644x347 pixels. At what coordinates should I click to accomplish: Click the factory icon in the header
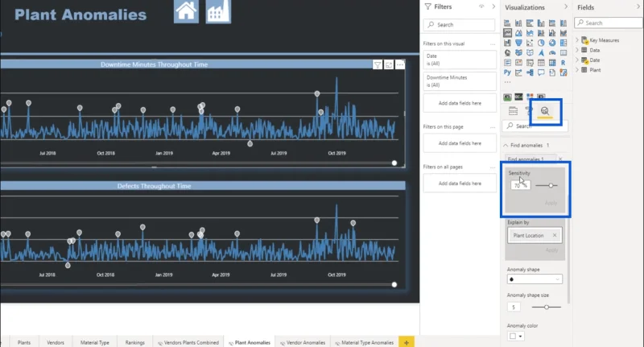point(218,11)
